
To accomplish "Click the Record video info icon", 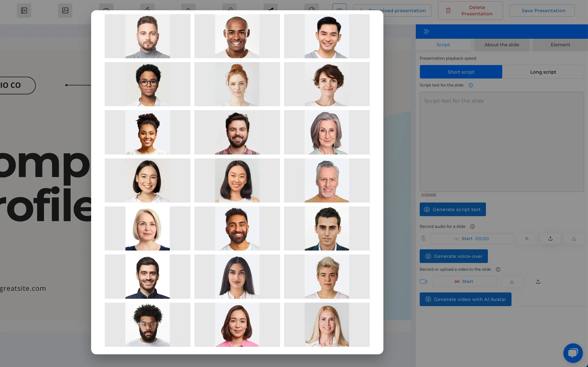I will pos(498,269).
